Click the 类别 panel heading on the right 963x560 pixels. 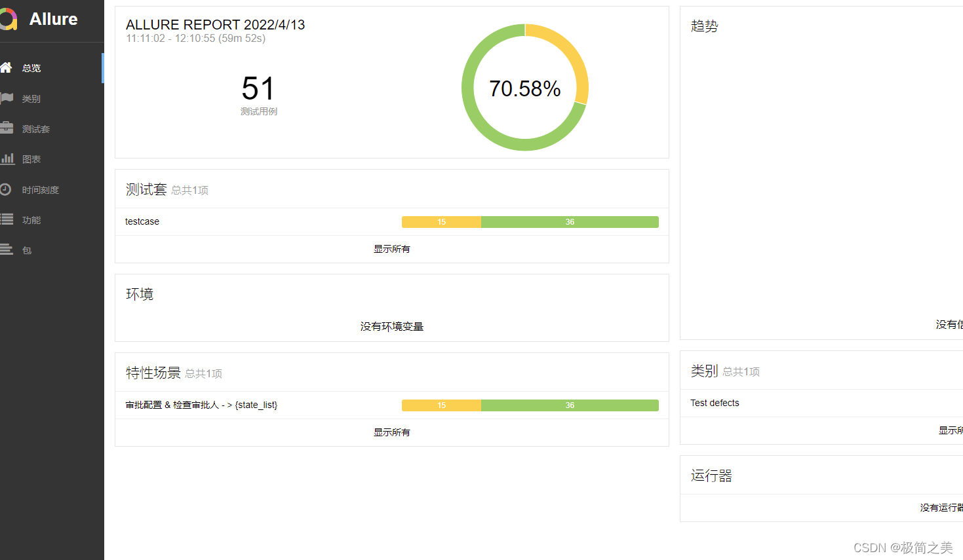[705, 371]
